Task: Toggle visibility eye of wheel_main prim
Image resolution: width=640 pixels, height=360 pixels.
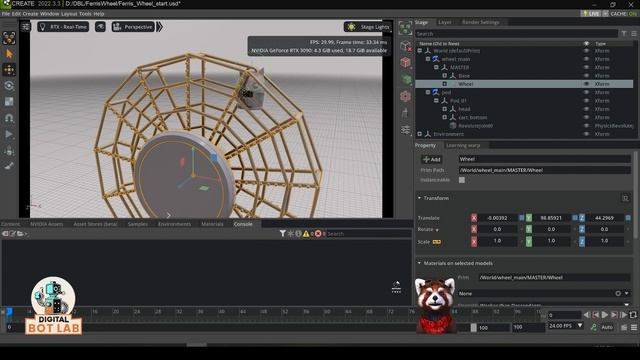Action: [x=587, y=59]
